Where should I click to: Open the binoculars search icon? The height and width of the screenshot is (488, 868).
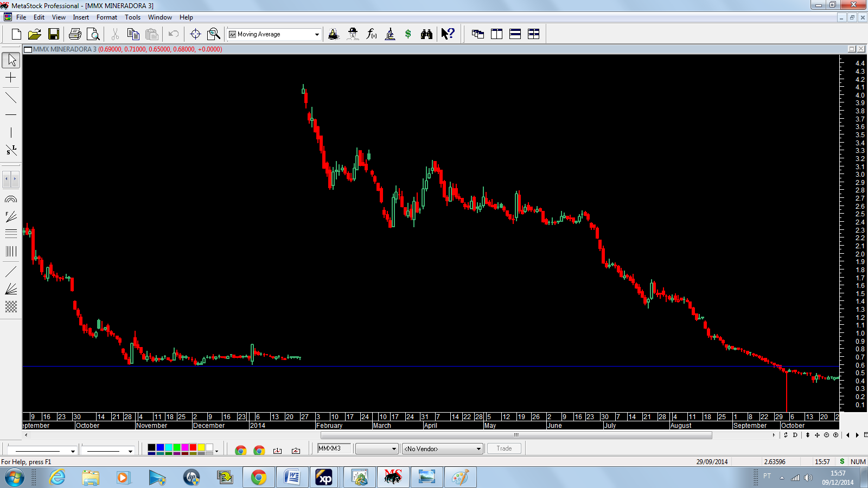click(426, 34)
